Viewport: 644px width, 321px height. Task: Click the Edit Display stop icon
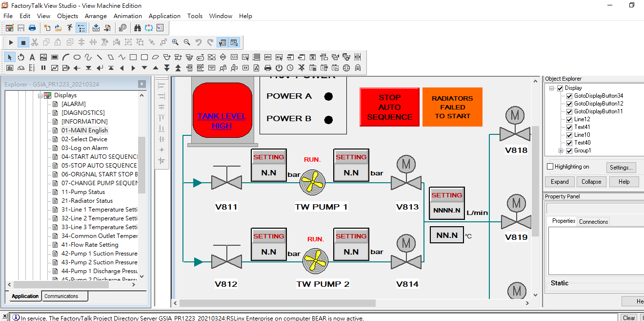[23, 43]
